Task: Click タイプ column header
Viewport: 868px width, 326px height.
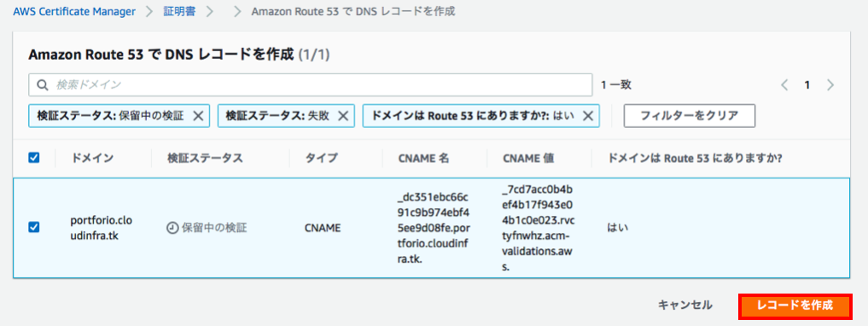Action: click(321, 158)
